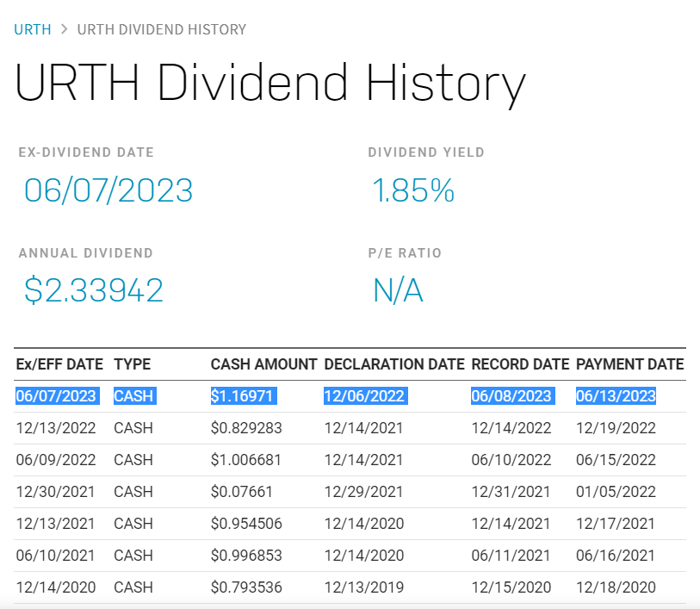Select the ex-dividend date value 06/07/2023
Viewport: 700px width, 609px height.
pos(108,190)
